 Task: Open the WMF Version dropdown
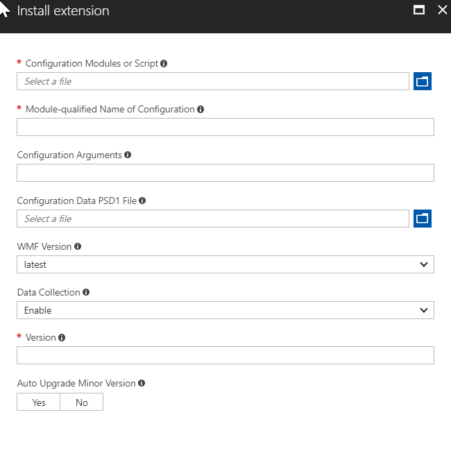226,264
